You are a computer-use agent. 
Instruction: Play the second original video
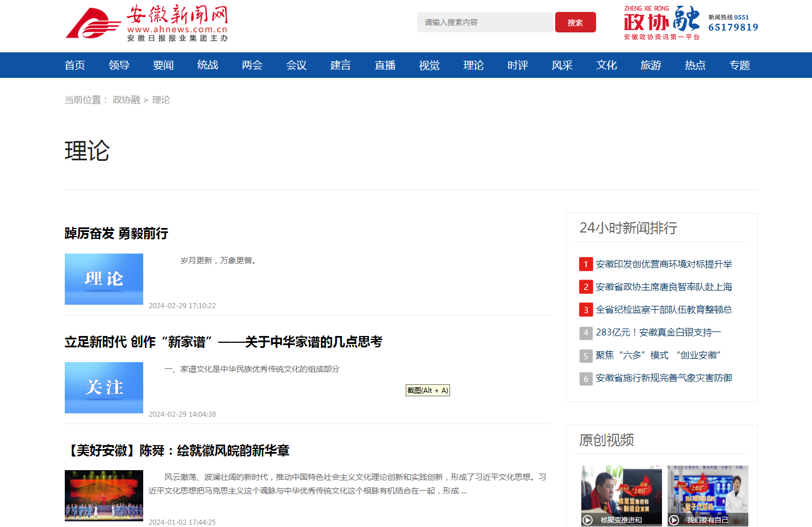[x=707, y=495]
